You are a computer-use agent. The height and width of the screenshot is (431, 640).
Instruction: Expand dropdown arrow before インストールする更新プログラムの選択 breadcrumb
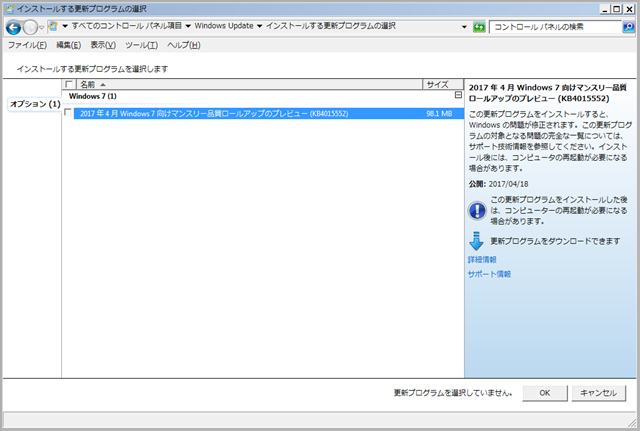[x=259, y=27]
